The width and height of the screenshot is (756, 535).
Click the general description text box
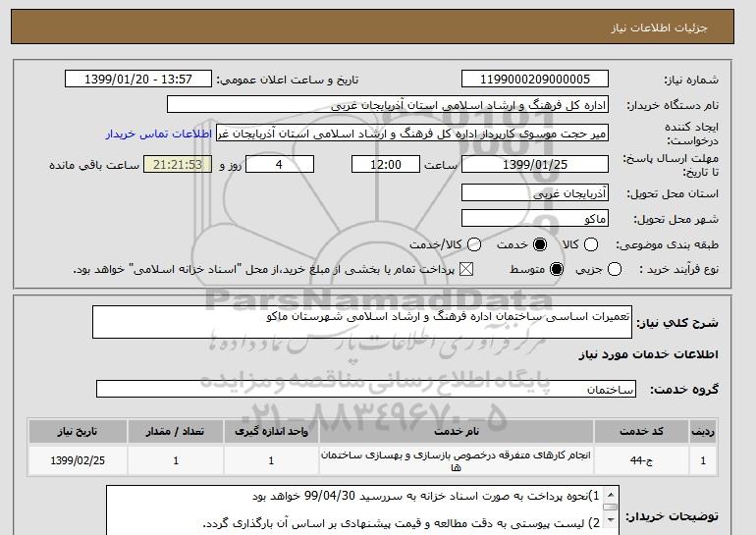tap(362, 322)
